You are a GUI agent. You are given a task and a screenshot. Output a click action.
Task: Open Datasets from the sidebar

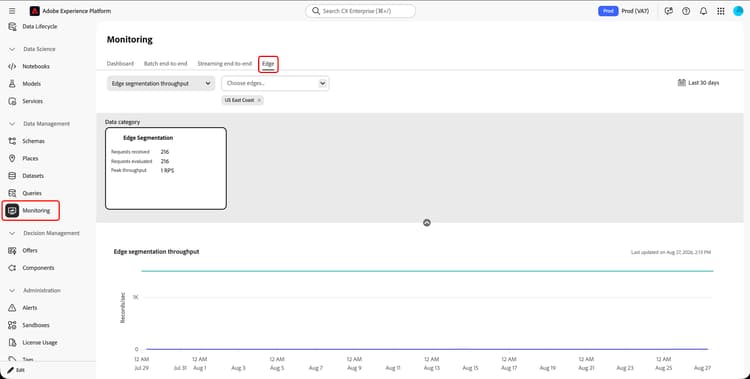coord(33,176)
